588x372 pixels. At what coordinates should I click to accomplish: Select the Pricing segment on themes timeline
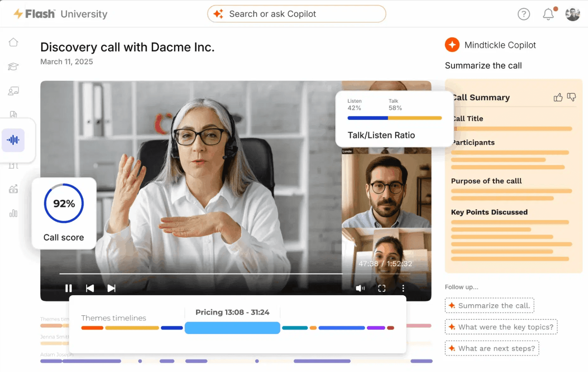[x=233, y=328]
